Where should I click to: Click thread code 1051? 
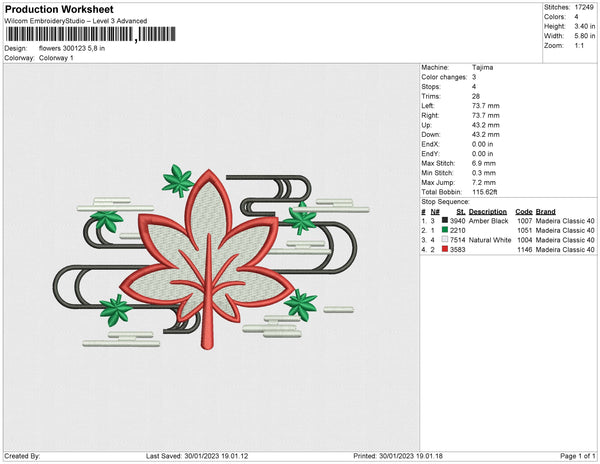[525, 230]
